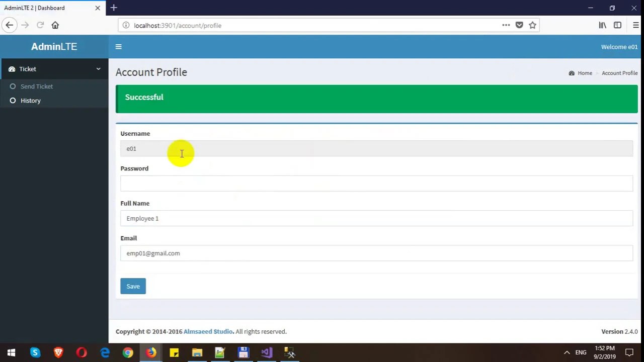Viewport: 644px width, 362px height.
Task: Click the Version 2.4.0 footer text
Action: 619,331
